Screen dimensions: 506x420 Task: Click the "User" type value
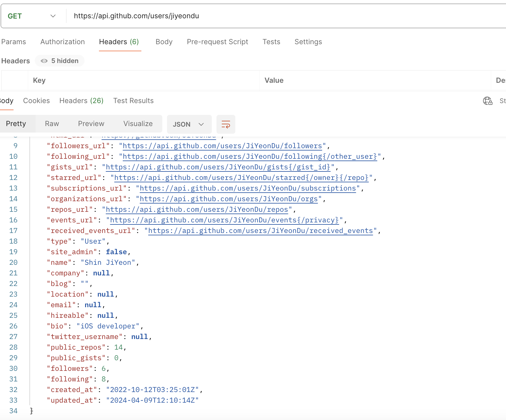tap(93, 241)
